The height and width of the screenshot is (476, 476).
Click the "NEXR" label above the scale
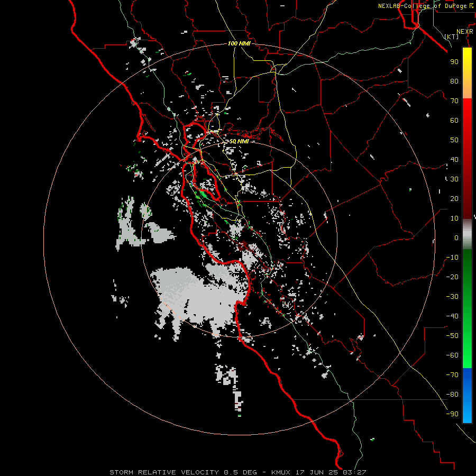coord(465,32)
